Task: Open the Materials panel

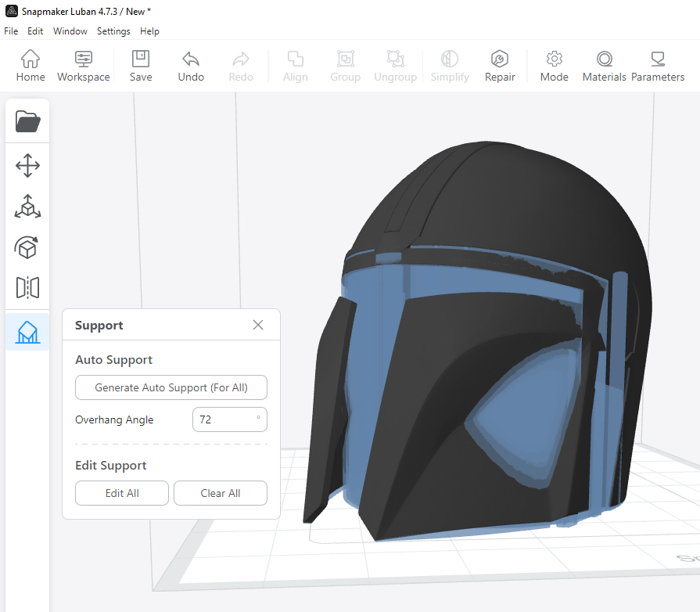Action: tap(605, 66)
